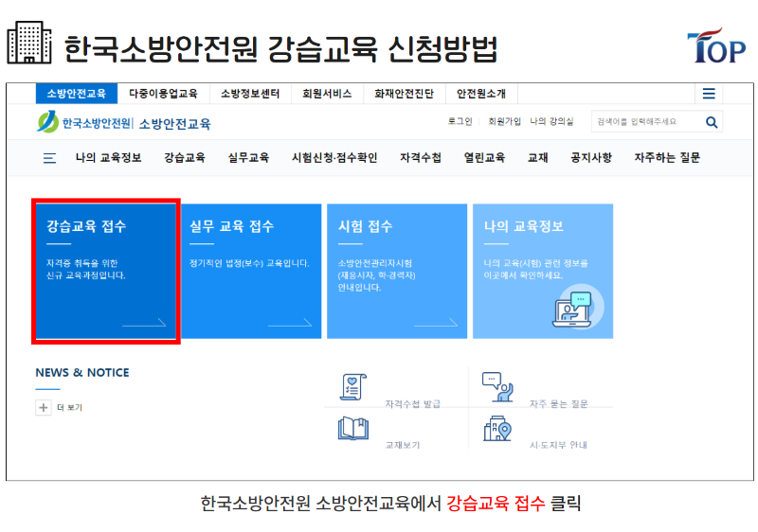Open the 자주하는 질문 menu
Screen dimensions: 758x532
click(667, 158)
